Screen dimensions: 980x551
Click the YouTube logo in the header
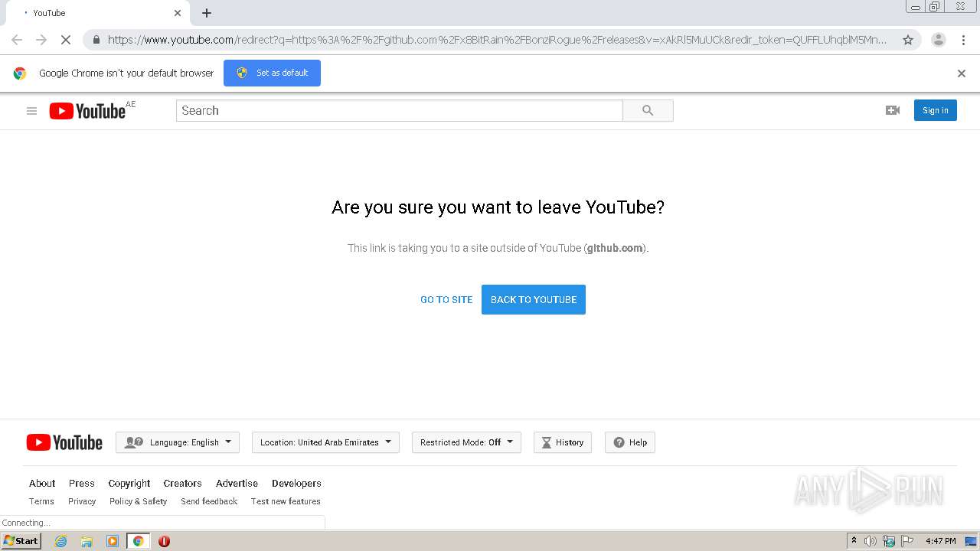point(87,111)
